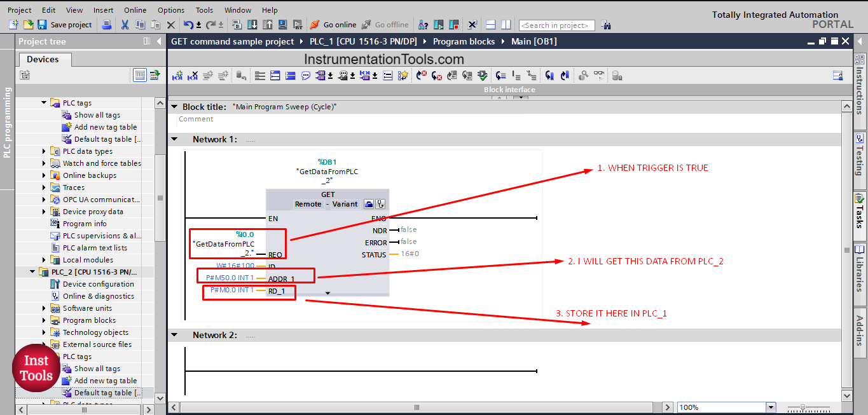The width and height of the screenshot is (868, 415).
Task: Click the Stop CPU icon
Action: click(x=453, y=25)
